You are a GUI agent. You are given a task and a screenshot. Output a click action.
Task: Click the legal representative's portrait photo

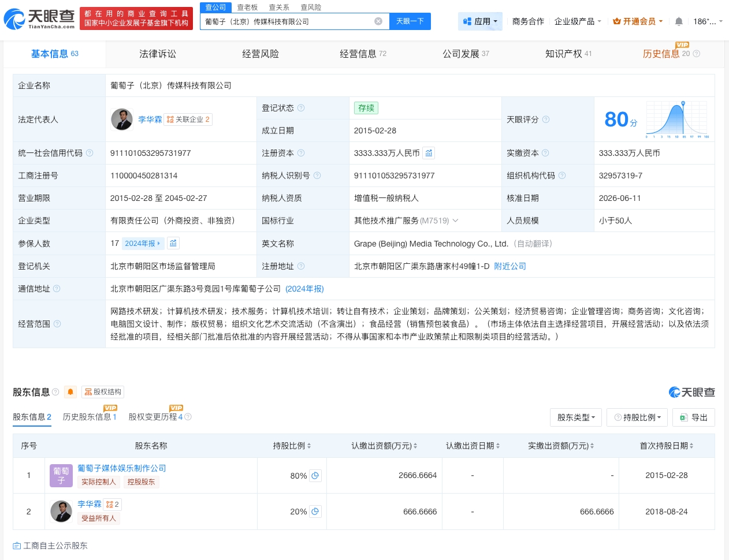point(122,120)
